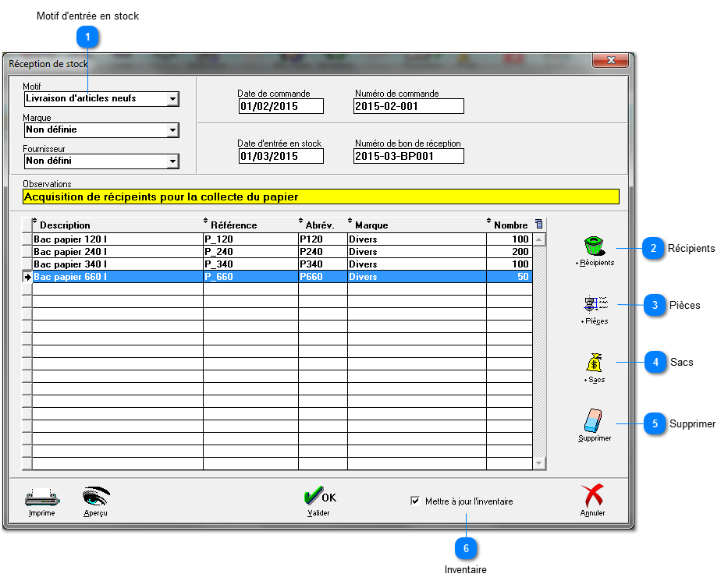Open preview with the Aperçu eye icon
Screen dimensions: 728x588
(96, 497)
